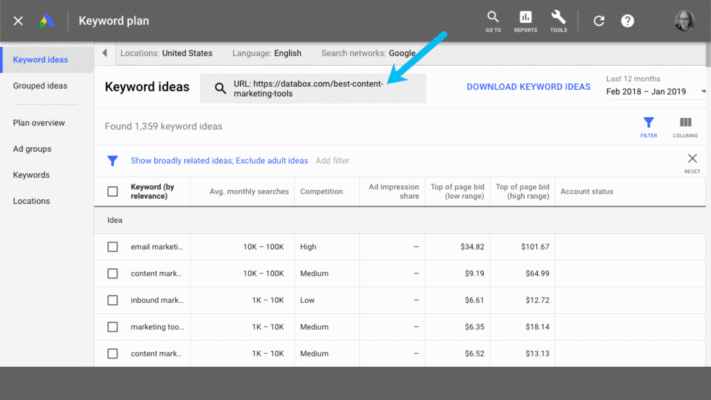This screenshot has height=400, width=711.
Task: Click the $101.67 high range bid
Action: pyautogui.click(x=535, y=247)
